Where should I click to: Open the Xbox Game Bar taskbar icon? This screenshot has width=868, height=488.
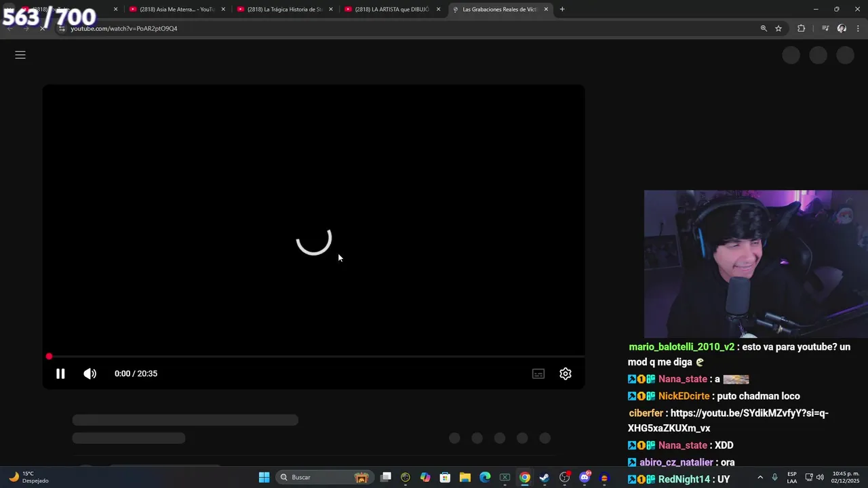(x=505, y=477)
